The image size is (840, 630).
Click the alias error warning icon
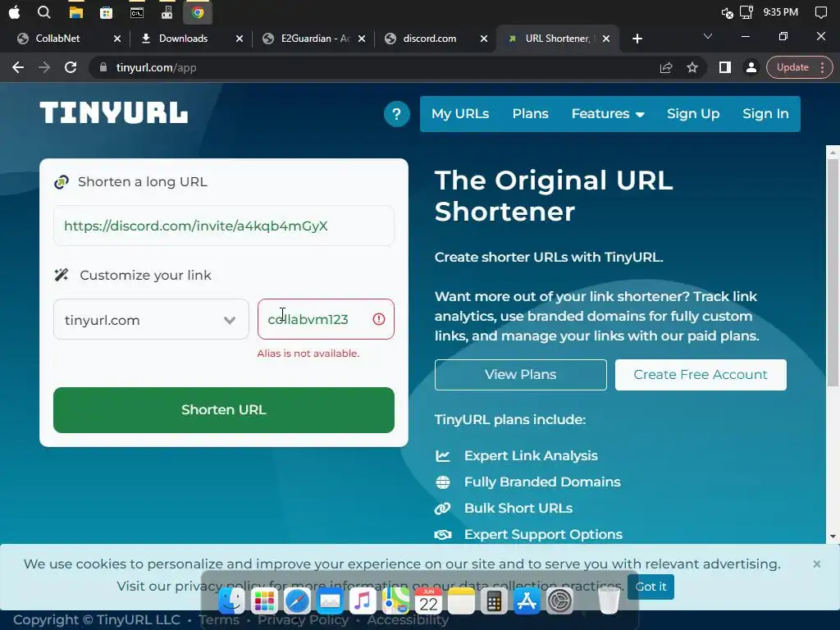point(379,319)
